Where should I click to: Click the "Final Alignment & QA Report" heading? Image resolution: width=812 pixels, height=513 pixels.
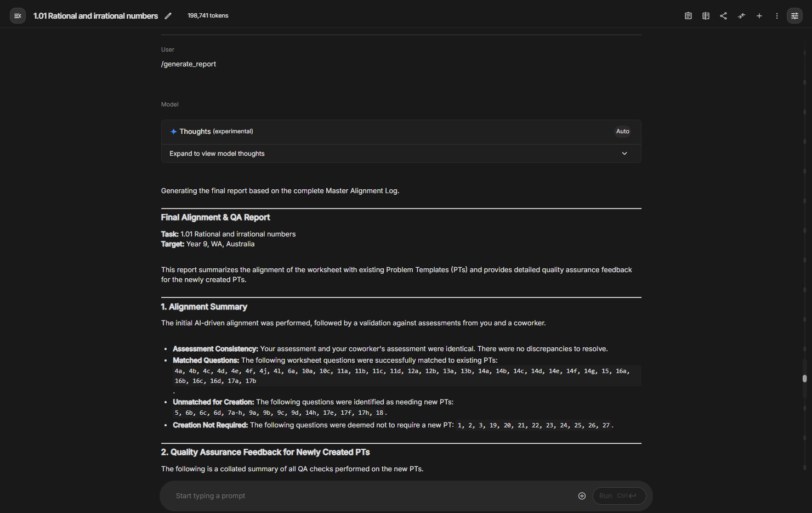click(x=215, y=217)
